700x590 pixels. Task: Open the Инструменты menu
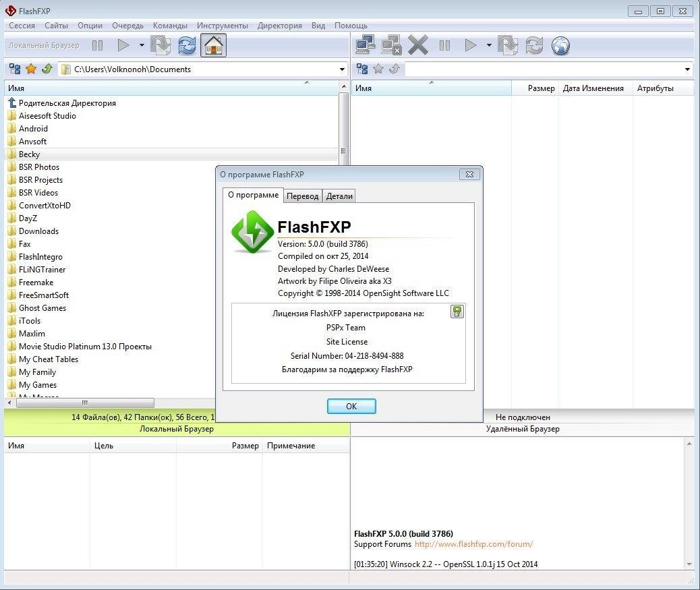click(x=223, y=26)
